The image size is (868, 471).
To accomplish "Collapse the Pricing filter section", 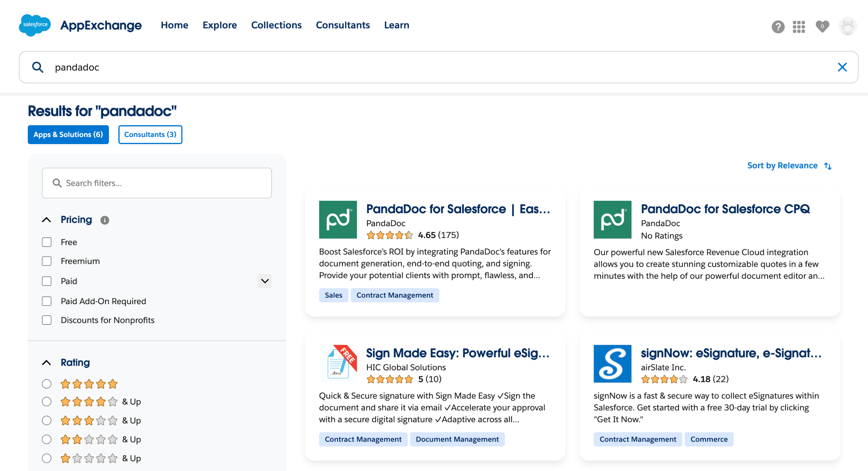I will coord(47,220).
